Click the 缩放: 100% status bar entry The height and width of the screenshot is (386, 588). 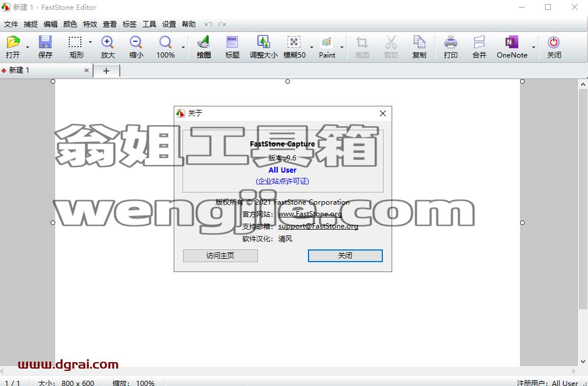134,383
